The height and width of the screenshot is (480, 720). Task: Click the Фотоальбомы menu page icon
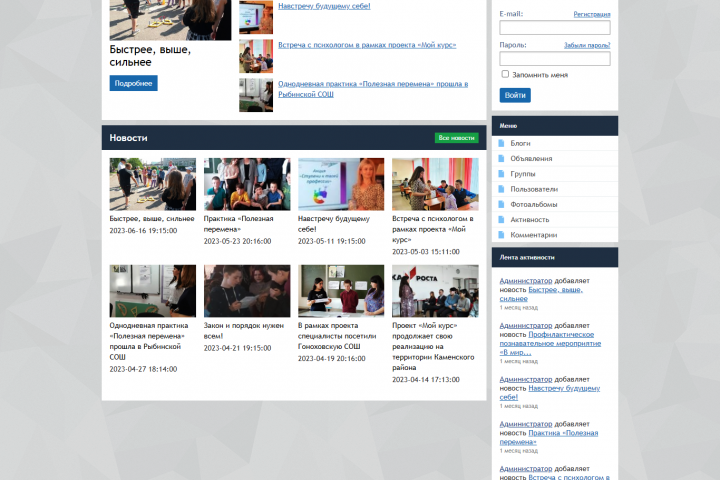501,204
